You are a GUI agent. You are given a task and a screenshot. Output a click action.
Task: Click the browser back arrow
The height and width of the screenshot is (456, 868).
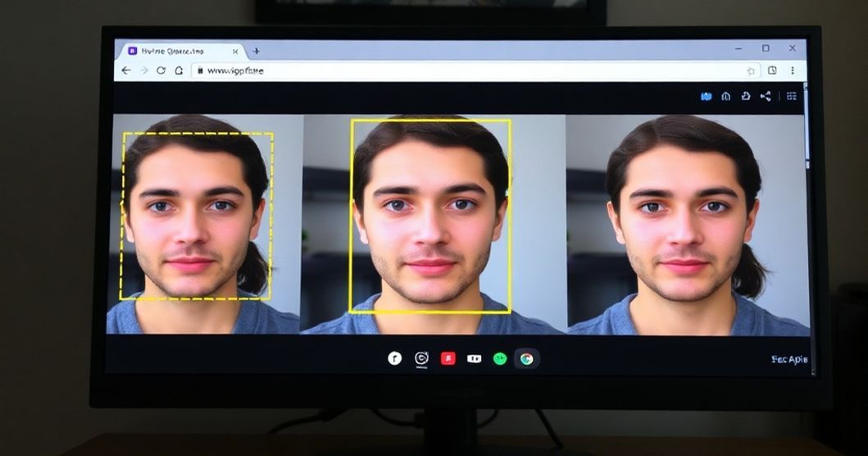126,71
